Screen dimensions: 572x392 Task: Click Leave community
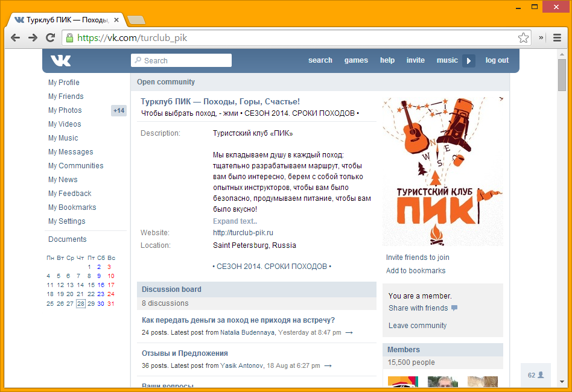(418, 326)
